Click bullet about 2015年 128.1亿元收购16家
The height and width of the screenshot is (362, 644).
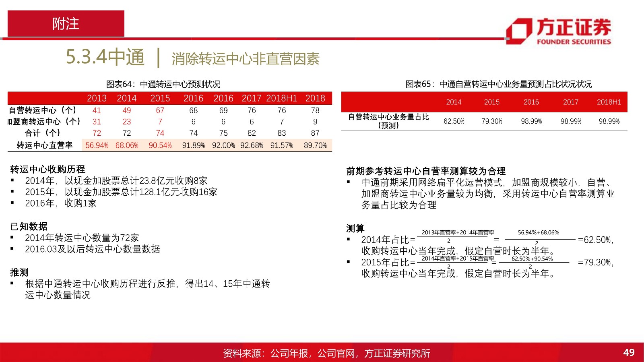[121, 192]
